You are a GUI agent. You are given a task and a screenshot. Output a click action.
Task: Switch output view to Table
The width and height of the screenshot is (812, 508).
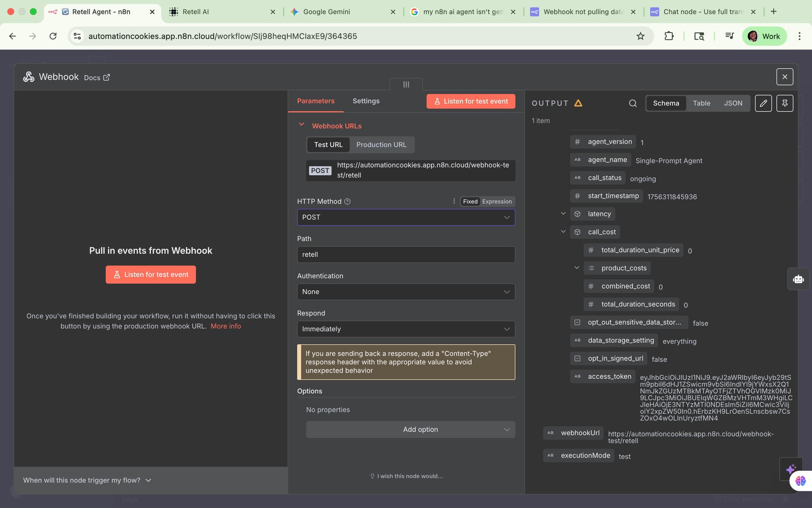(x=701, y=103)
